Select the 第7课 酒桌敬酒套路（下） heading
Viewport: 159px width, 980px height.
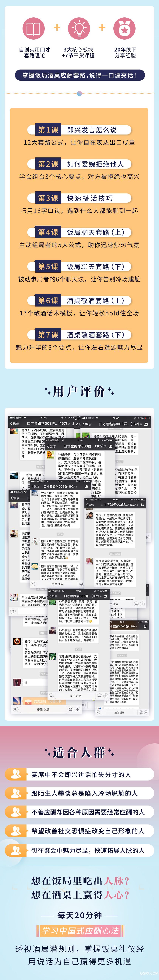(x=79, y=335)
